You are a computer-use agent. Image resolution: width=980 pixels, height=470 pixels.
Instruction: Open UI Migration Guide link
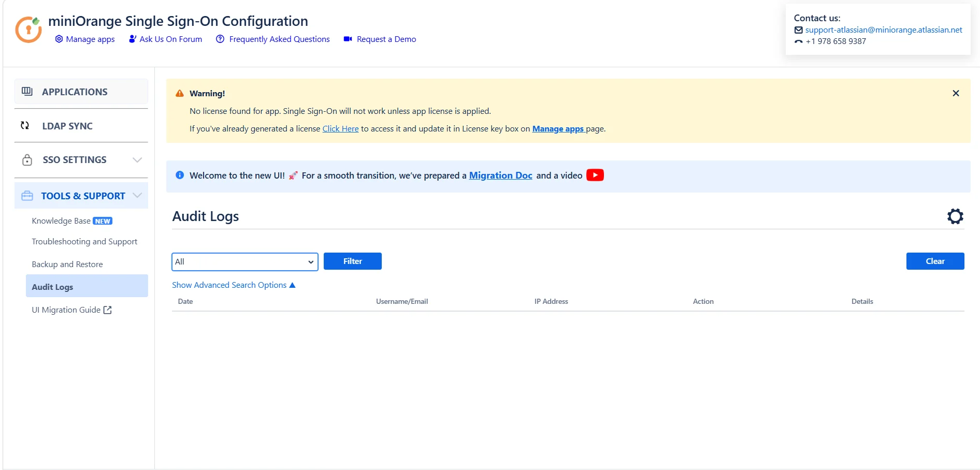point(66,310)
